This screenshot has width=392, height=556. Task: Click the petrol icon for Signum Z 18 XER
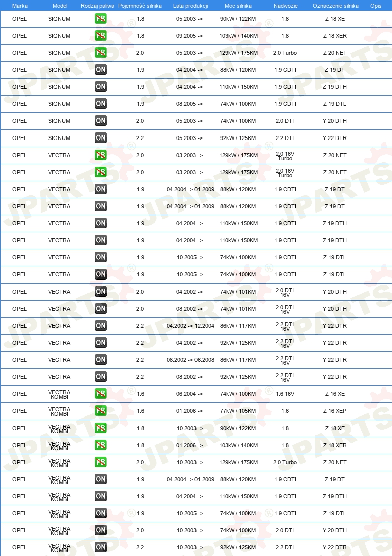tap(101, 36)
